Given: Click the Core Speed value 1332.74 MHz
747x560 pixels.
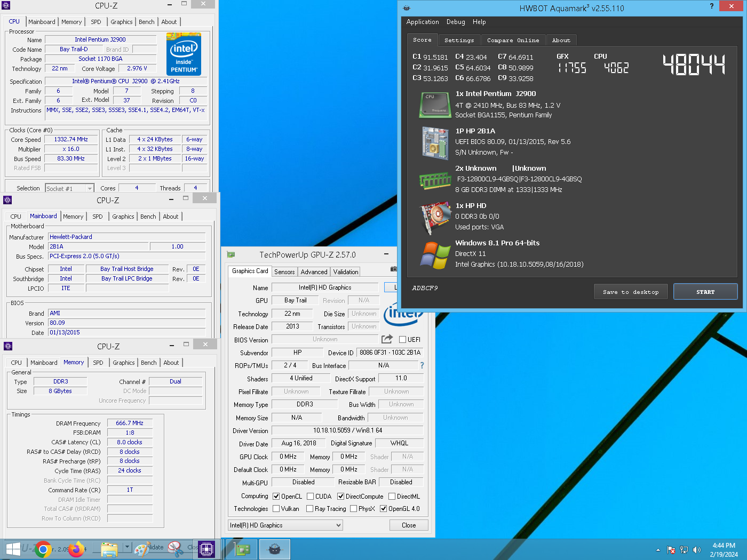Looking at the screenshot, I should [x=71, y=139].
